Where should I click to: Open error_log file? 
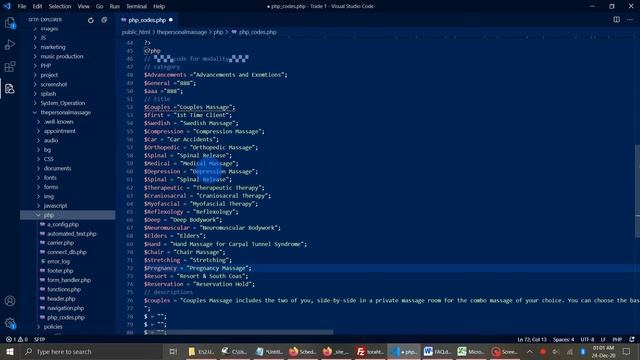(58, 262)
